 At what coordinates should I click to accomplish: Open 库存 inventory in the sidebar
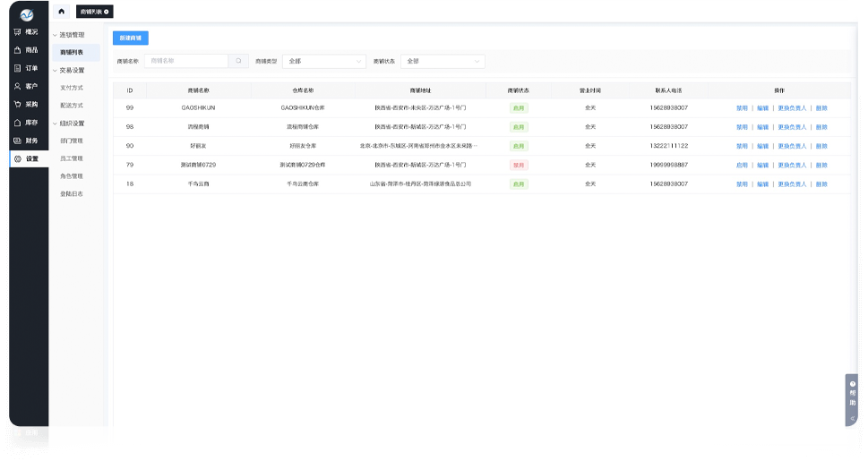[x=25, y=123]
